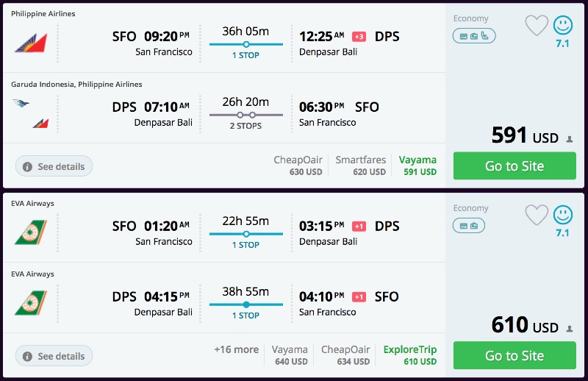View amenities icons badge for 610 USD flight
This screenshot has height=381, width=588.
tap(469, 226)
